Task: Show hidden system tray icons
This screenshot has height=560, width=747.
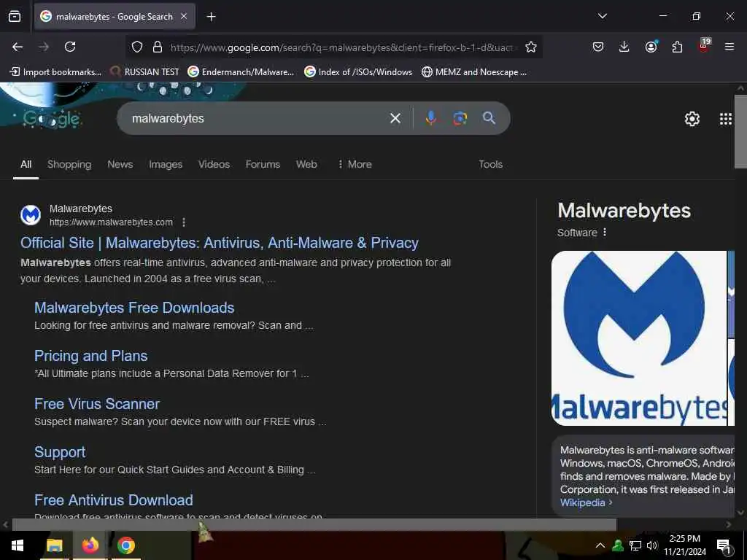Action: click(600, 545)
